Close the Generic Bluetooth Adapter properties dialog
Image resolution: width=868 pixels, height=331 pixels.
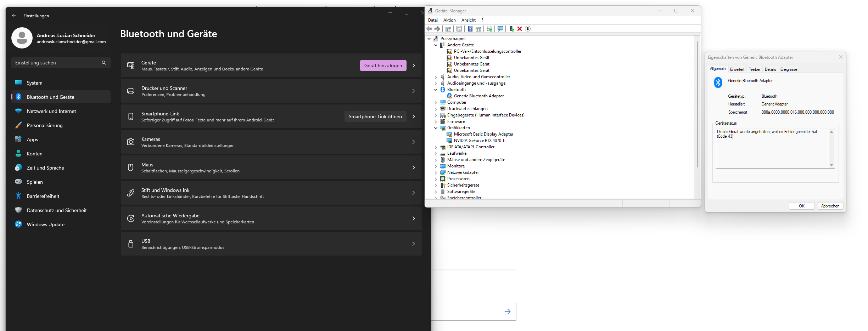(x=840, y=57)
